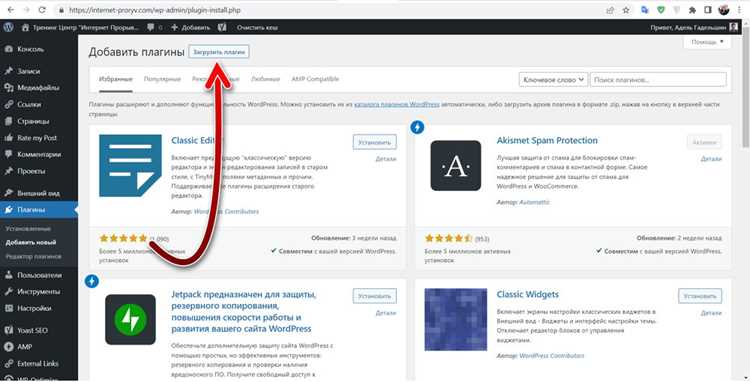Open External Links in the sidebar

click(x=38, y=363)
